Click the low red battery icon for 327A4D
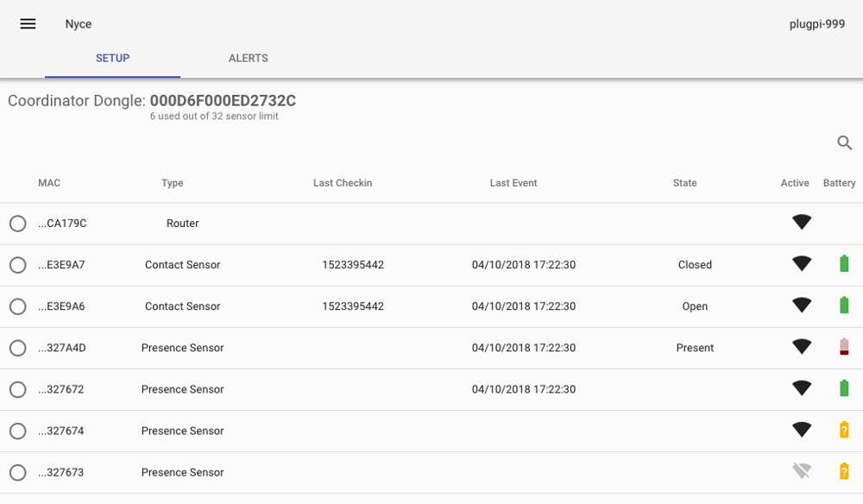The width and height of the screenshot is (863, 504). coord(844,348)
